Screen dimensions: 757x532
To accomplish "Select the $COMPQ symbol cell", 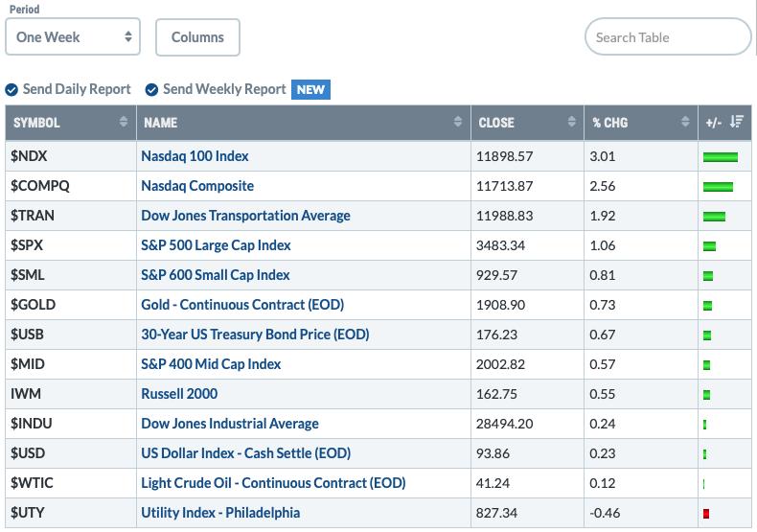I will click(x=71, y=186).
